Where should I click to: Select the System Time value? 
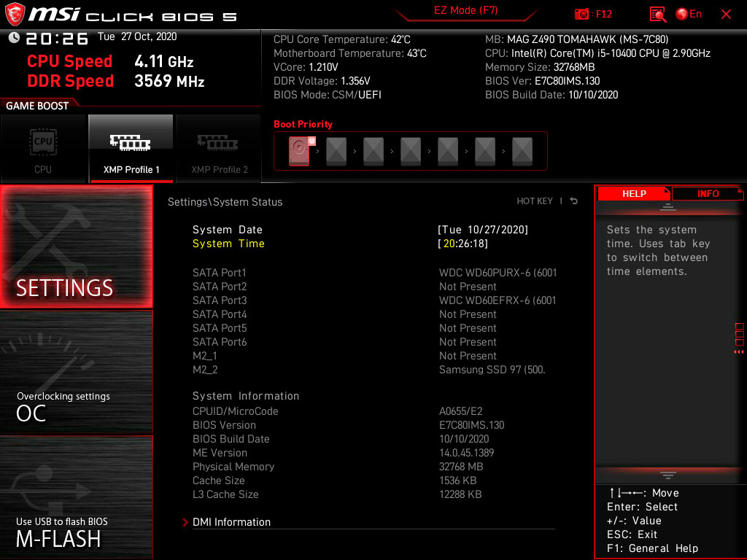(x=462, y=244)
